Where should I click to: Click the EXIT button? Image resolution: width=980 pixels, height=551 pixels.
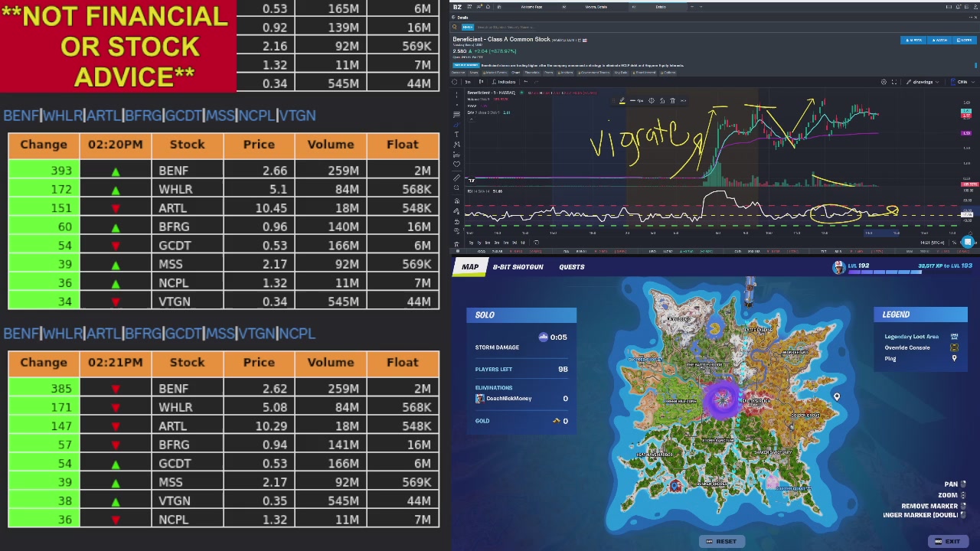coord(946,542)
